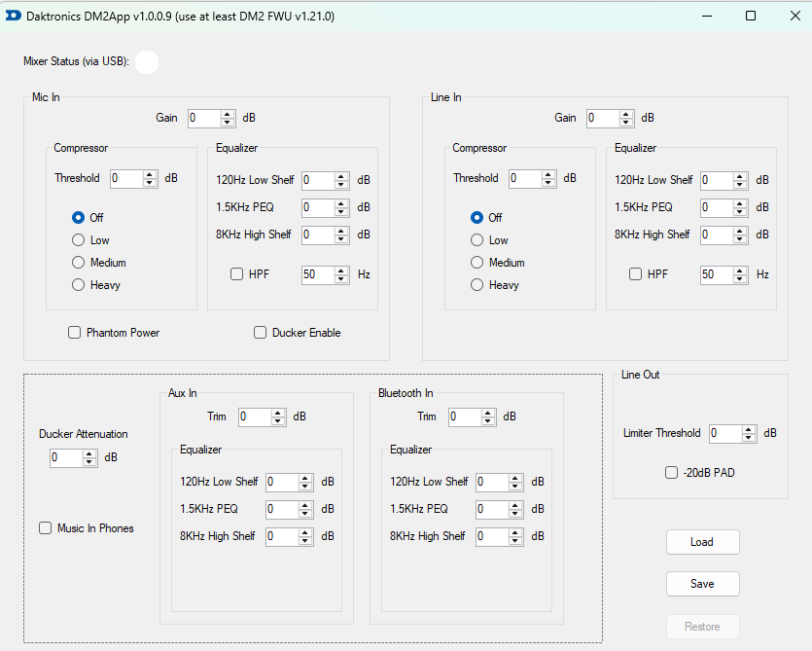
Task: Increase Limiter Threshold with up arrow
Action: click(749, 429)
